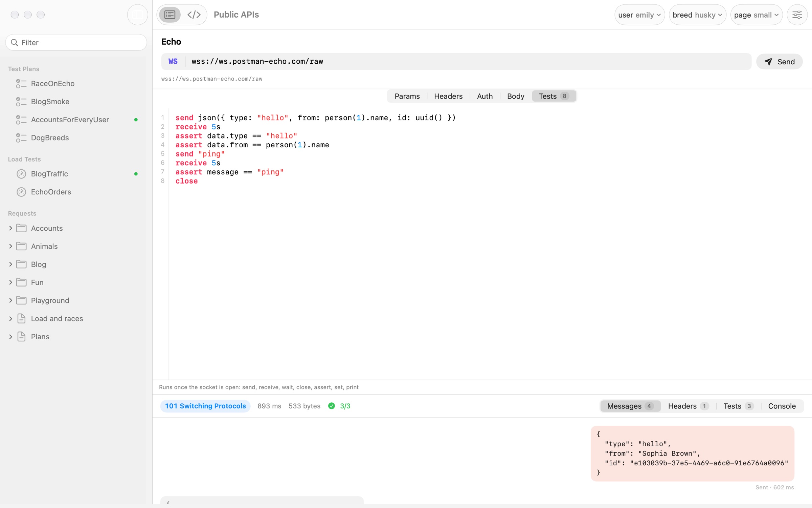Expand Load and races file
The height and width of the screenshot is (508, 812).
pos(10,319)
